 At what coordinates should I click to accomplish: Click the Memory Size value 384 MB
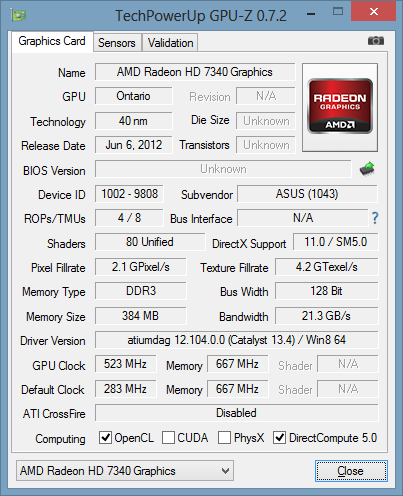pos(141,315)
